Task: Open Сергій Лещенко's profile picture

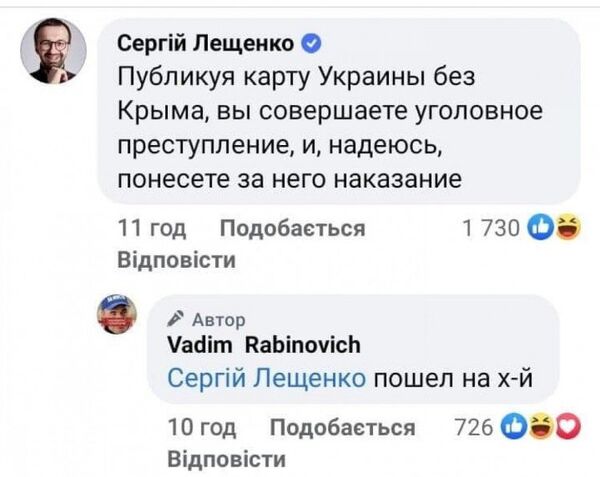Action: coord(53,53)
